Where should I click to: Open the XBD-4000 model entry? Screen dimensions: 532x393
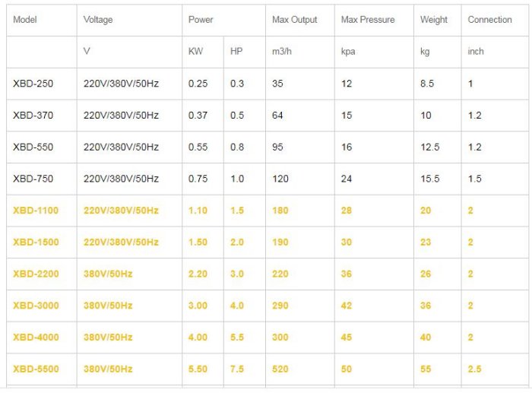[x=36, y=338]
